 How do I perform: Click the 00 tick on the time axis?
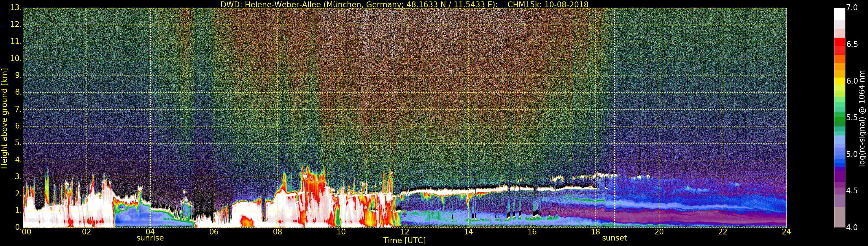pyautogui.click(x=26, y=232)
